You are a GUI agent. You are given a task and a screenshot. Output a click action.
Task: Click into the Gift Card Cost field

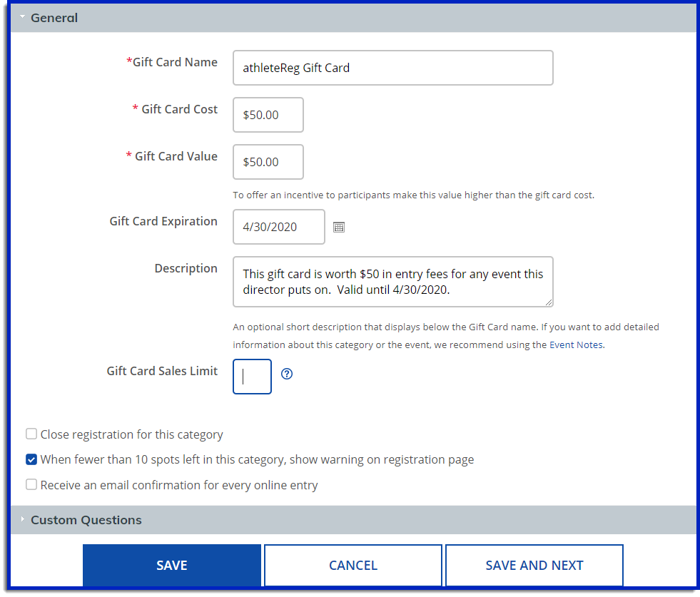(268, 115)
